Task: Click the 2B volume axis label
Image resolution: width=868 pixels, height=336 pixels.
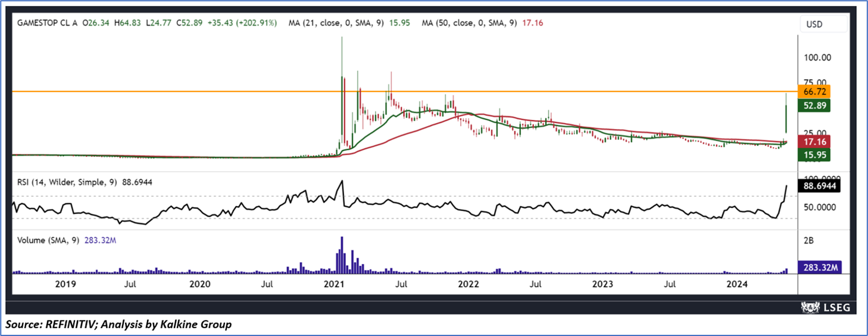Action: click(808, 241)
